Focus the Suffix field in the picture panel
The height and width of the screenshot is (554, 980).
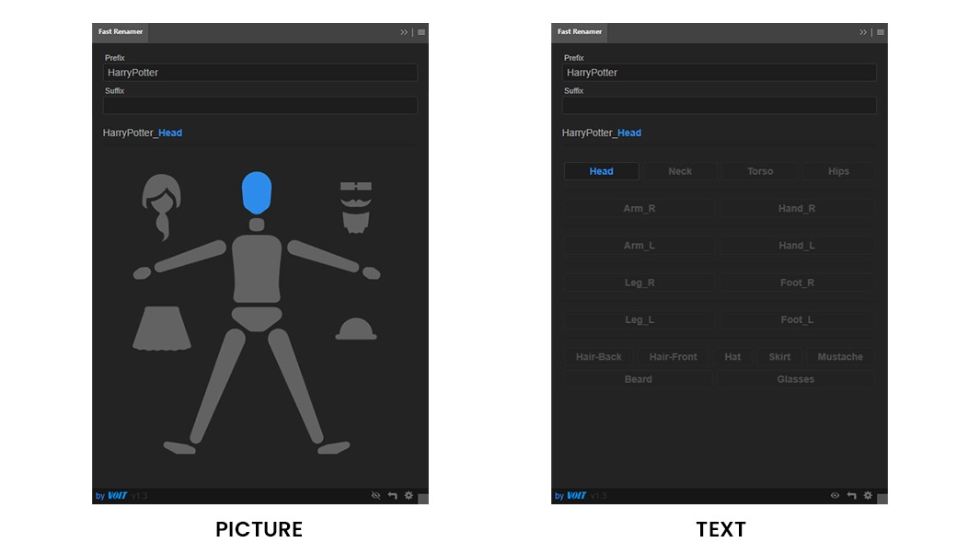point(260,105)
